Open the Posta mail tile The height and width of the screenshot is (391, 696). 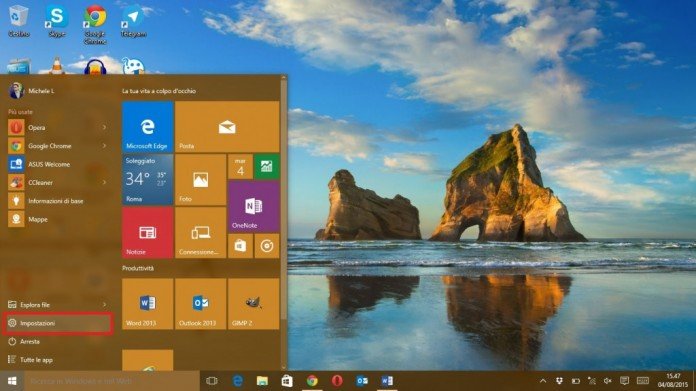pos(227,127)
